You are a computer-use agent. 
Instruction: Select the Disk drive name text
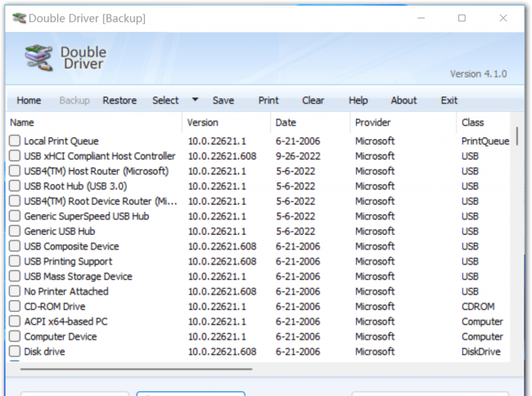tap(44, 352)
